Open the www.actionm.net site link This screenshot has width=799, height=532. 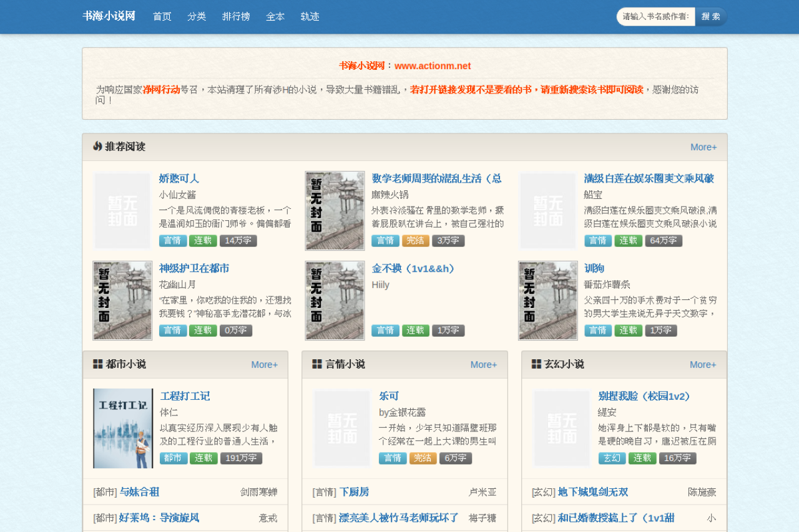tap(433, 66)
